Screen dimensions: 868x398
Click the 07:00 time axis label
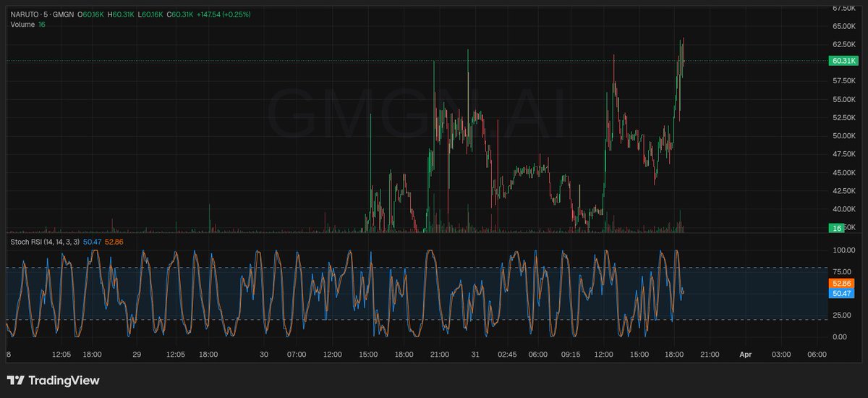(297, 355)
